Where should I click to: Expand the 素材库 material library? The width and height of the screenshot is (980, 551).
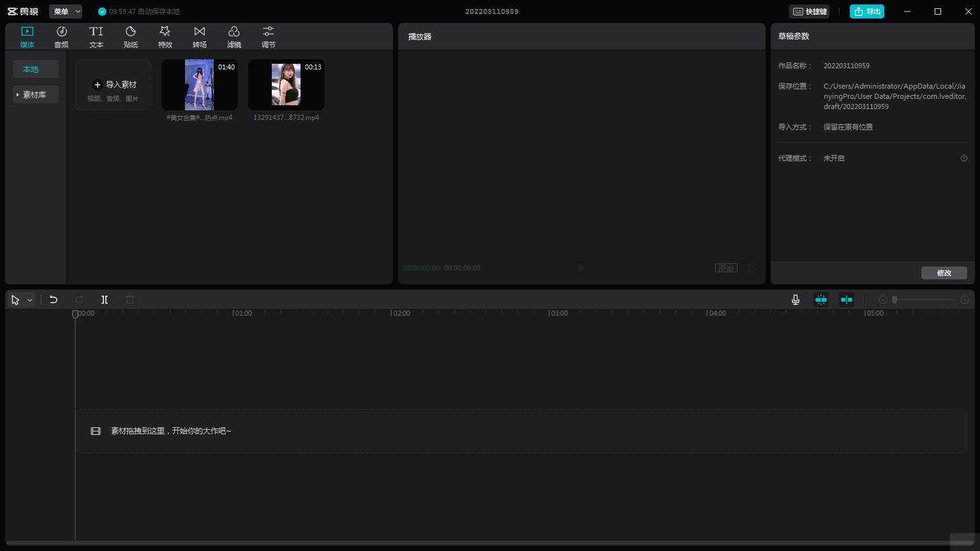point(36,94)
